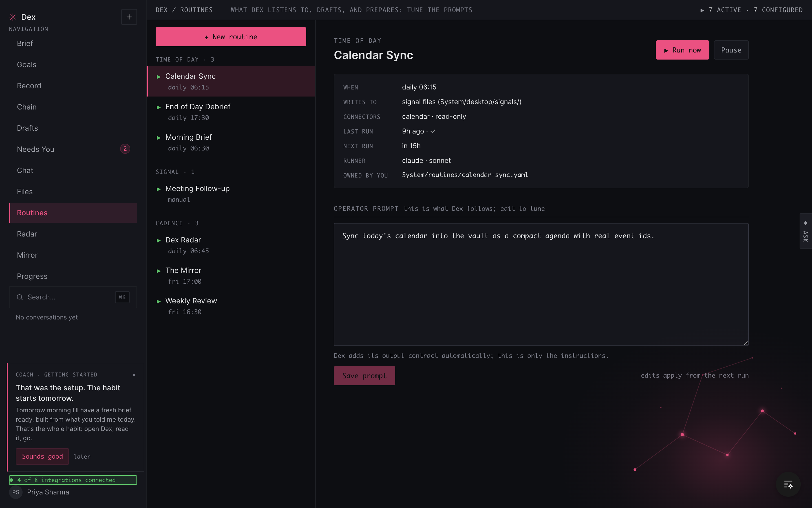
Task: Focus the Search input field
Action: [73, 297]
